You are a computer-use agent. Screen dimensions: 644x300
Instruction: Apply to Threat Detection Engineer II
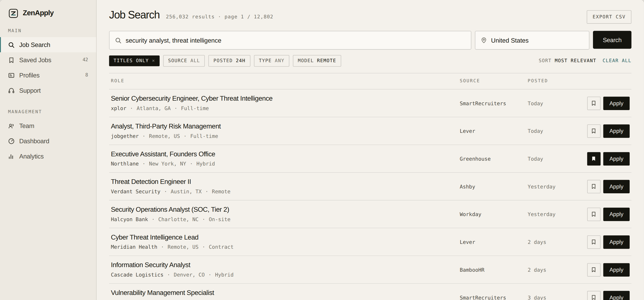616,187
